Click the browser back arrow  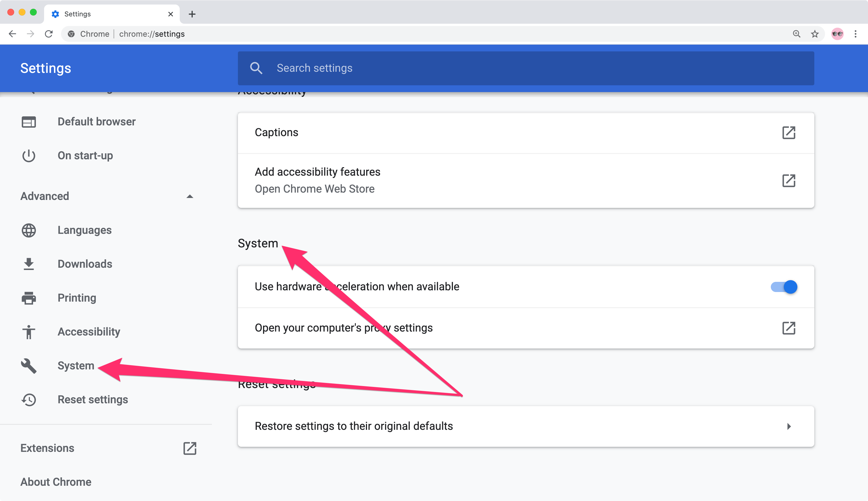pyautogui.click(x=12, y=34)
